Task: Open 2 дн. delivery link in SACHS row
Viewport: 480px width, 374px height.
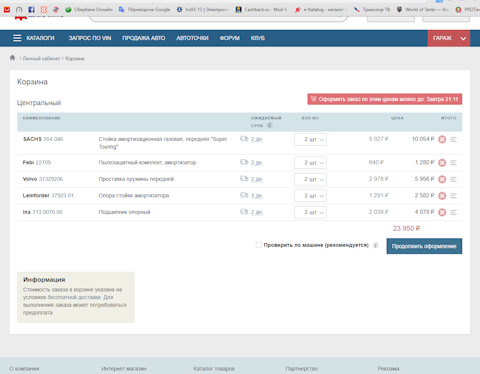Action: [257, 139]
